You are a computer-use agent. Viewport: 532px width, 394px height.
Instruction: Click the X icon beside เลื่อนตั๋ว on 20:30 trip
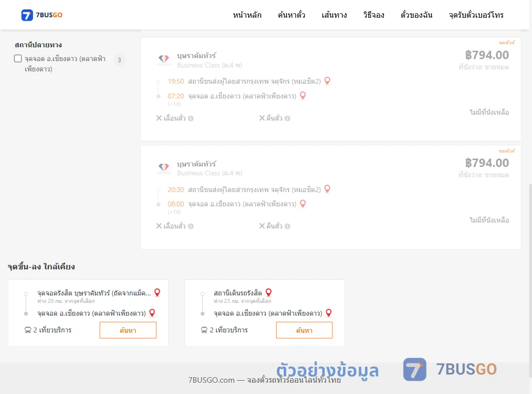(x=159, y=226)
